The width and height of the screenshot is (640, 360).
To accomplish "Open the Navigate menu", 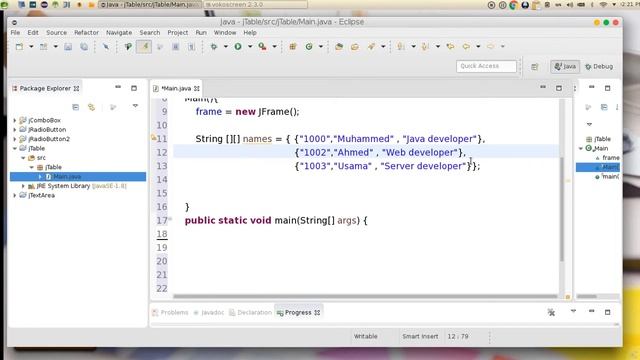I will click(x=119, y=33).
